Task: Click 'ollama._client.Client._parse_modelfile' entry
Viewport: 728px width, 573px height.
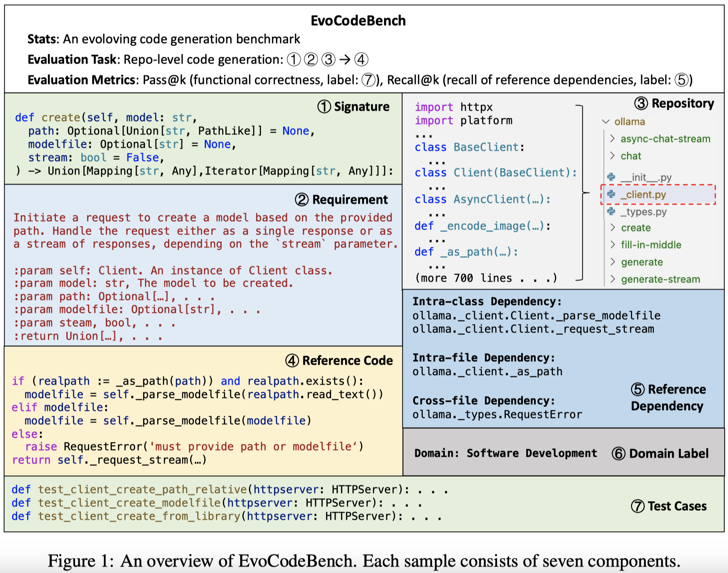Action: click(537, 316)
